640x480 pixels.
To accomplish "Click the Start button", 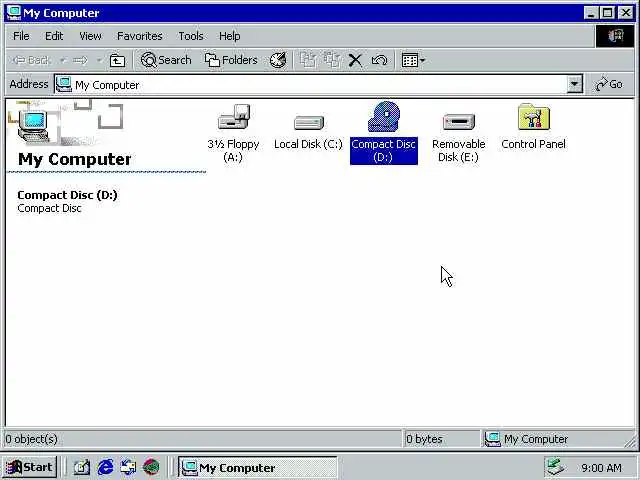I will [x=29, y=467].
